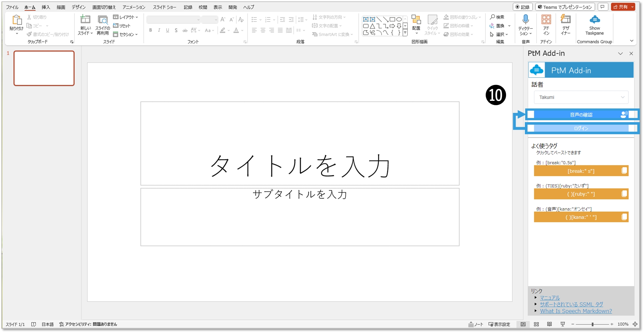
Task: Click the zoom slider handle
Action: click(592, 324)
